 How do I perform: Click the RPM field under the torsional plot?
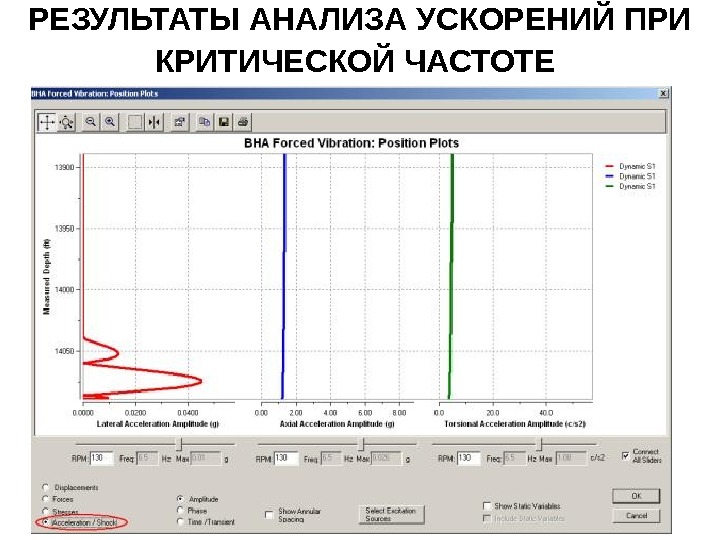pos(469,458)
